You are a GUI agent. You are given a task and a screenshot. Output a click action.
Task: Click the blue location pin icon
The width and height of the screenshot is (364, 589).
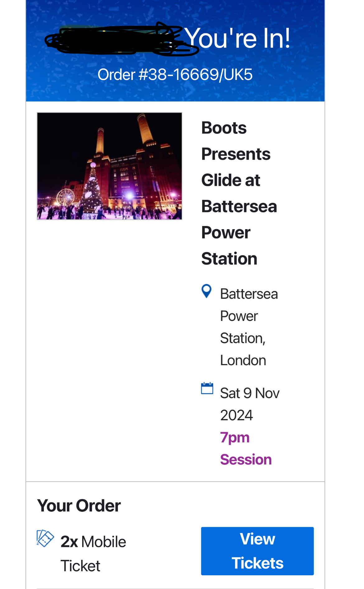click(x=206, y=291)
